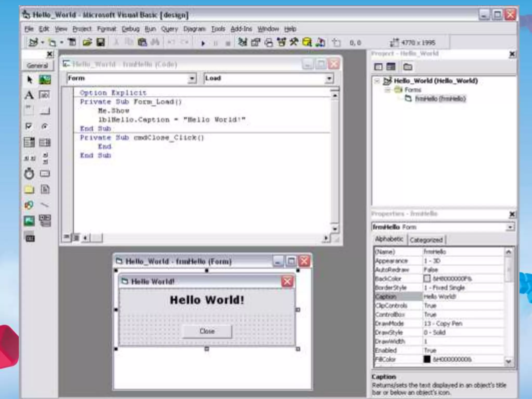Image resolution: width=532 pixels, height=399 pixels.
Task: Click the Toggle Folders project icon
Action: (408, 67)
